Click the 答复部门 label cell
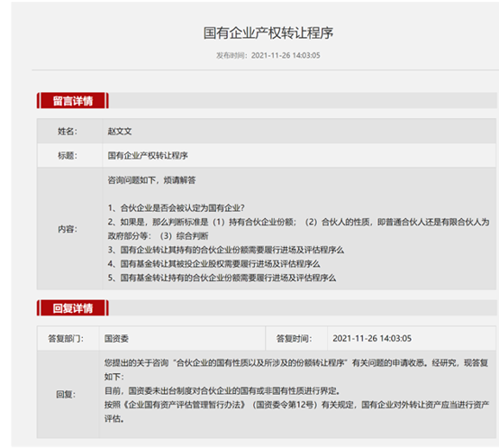The width and height of the screenshot is (499, 448). (68, 338)
